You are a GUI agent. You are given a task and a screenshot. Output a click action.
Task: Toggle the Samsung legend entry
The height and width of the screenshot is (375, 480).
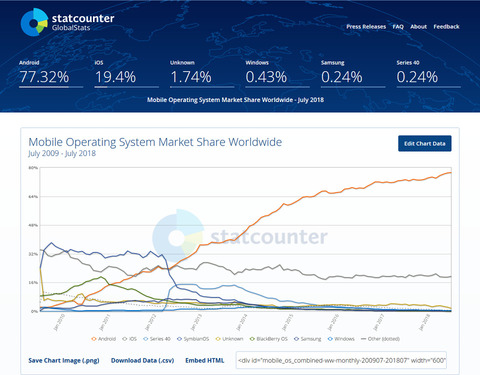click(x=308, y=339)
